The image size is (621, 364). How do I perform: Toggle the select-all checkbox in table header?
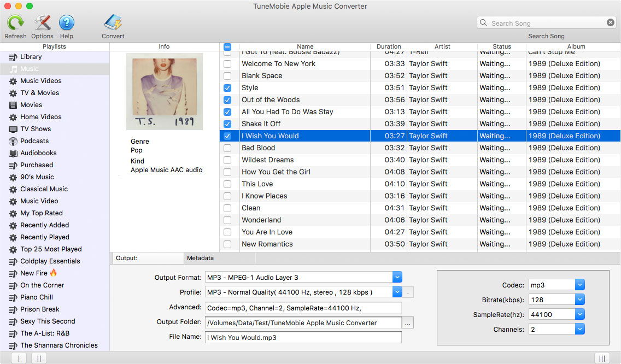227,47
